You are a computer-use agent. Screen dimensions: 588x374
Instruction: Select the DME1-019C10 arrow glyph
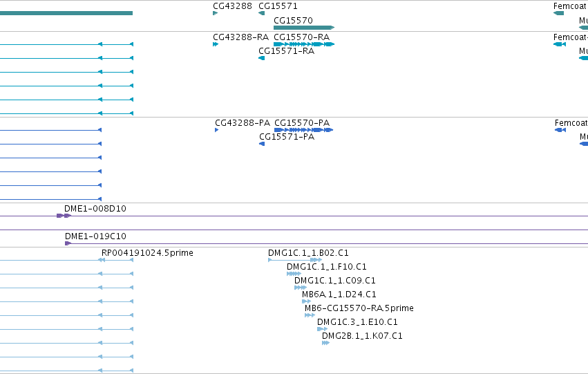coord(68,243)
